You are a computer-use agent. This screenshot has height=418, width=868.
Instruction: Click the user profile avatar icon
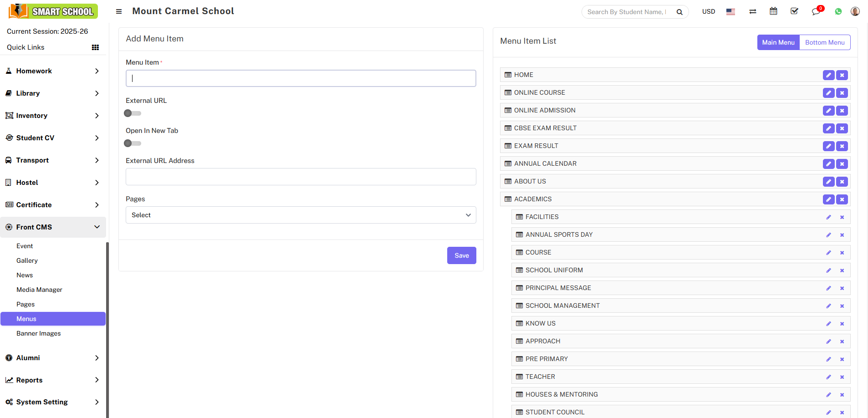click(x=855, y=11)
